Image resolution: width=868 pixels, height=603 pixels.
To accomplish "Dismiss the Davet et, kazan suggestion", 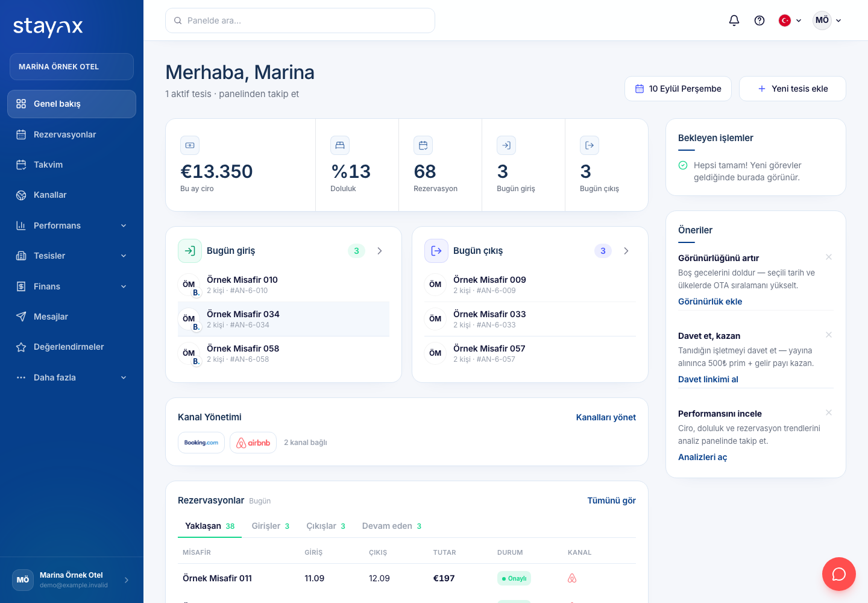I will click(x=829, y=335).
